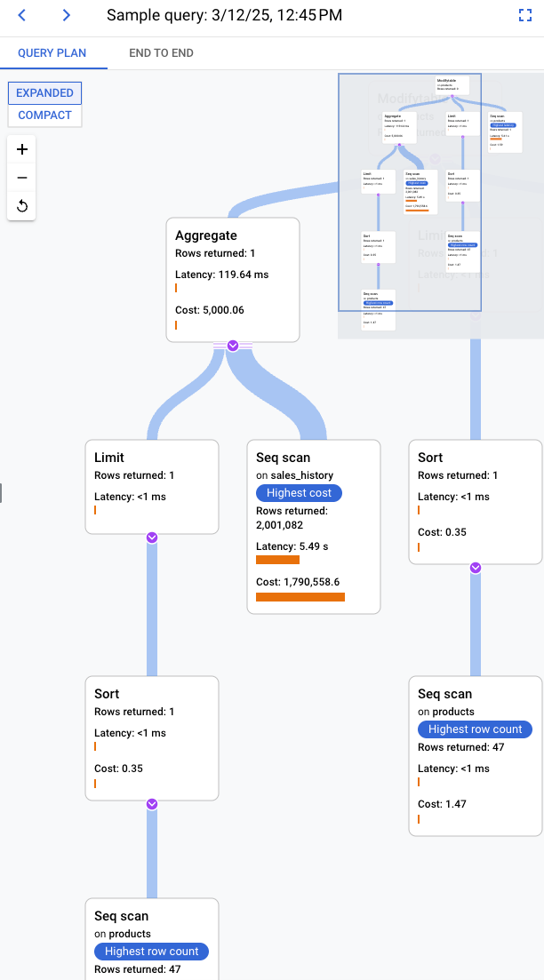
Task: Collapse children under the Limit node
Action: [x=151, y=537]
